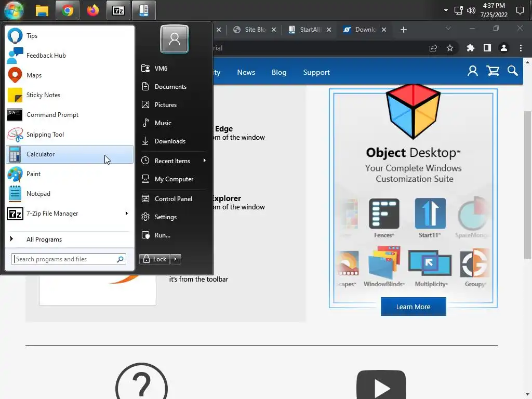532x399 pixels.
Task: Close the Site Blo tab
Action: [274, 30]
